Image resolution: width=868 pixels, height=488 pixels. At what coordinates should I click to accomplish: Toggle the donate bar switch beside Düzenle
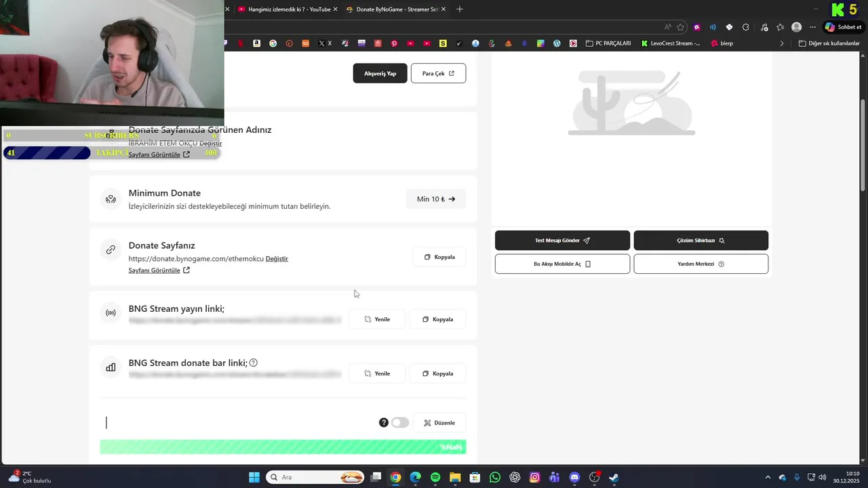tap(400, 422)
